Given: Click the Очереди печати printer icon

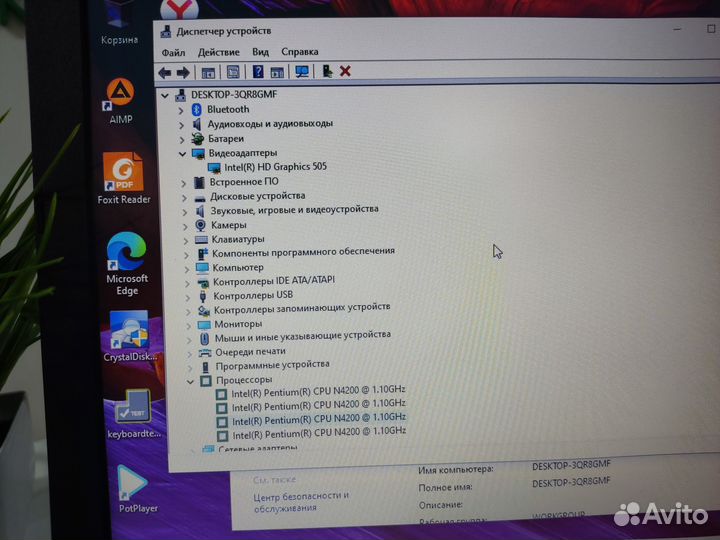Looking at the screenshot, I should (x=204, y=353).
